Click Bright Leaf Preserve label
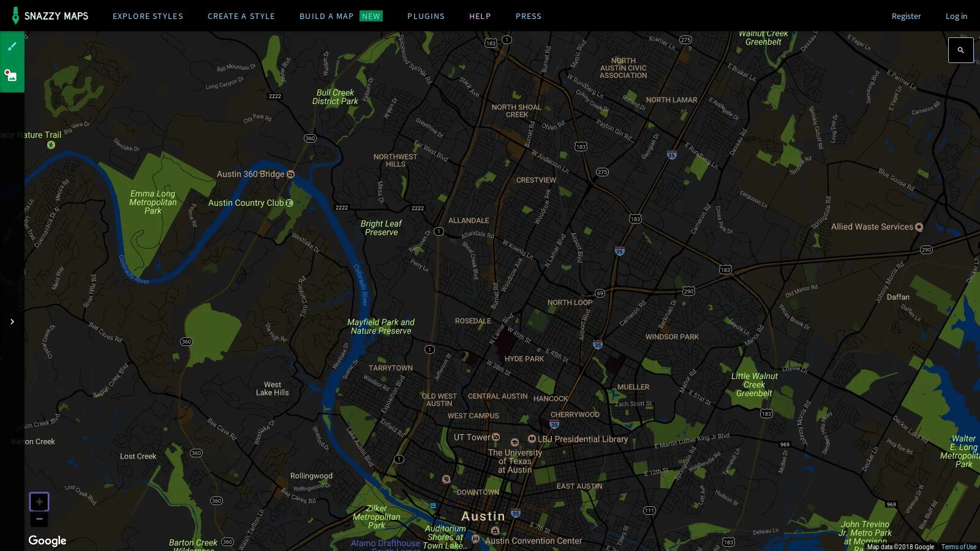Screen dimensions: 980x551 (x=381, y=228)
